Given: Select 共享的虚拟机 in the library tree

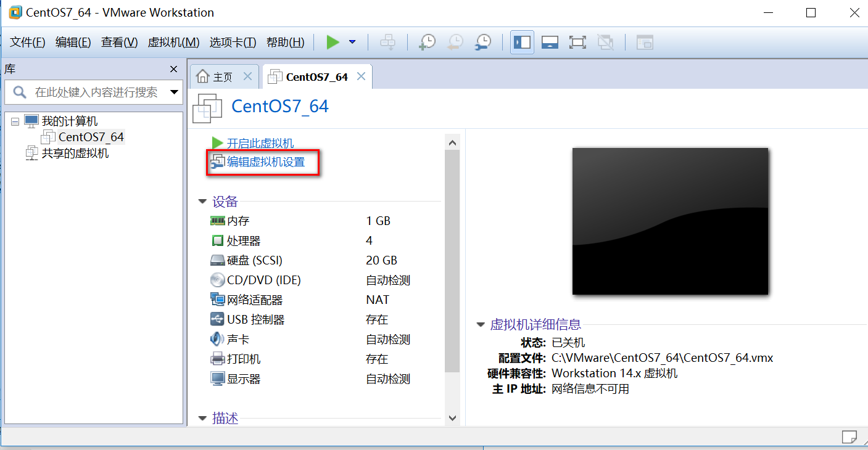Looking at the screenshot, I should [75, 153].
